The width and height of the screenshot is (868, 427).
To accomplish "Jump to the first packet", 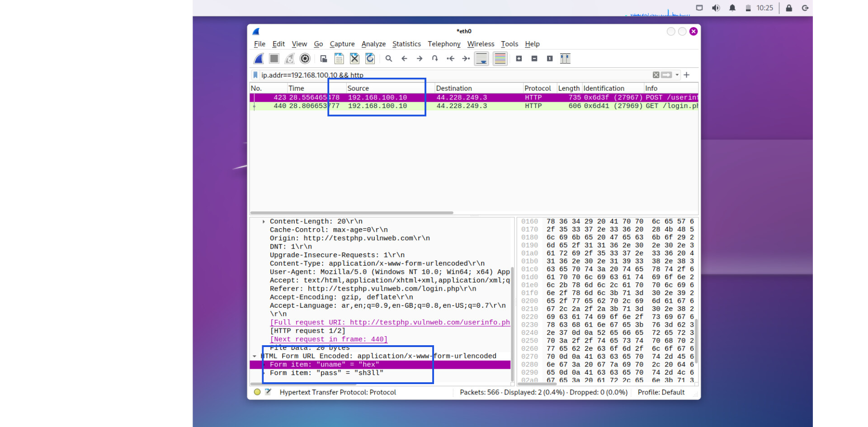I will (450, 59).
